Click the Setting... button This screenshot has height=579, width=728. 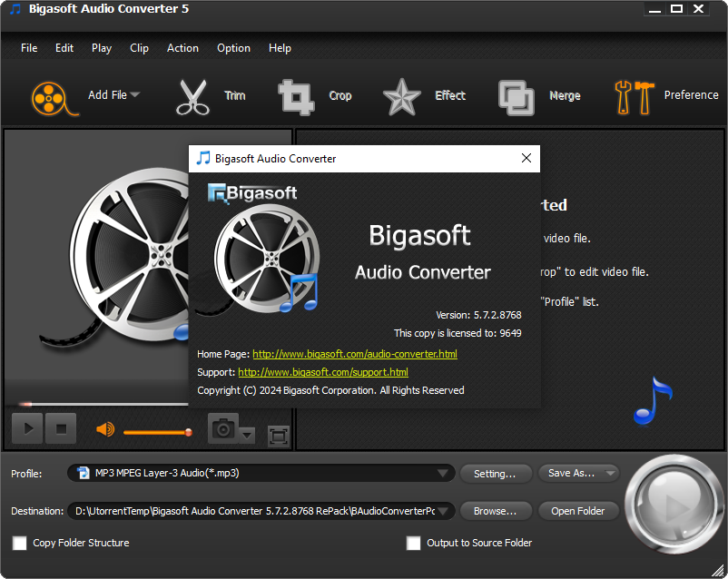[x=496, y=474]
